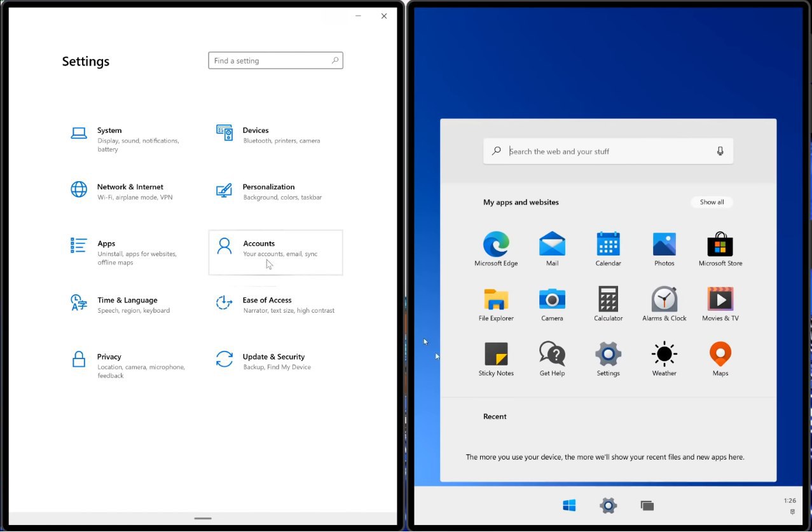Launch the Calendar app
The width and height of the screenshot is (812, 532).
click(x=608, y=249)
